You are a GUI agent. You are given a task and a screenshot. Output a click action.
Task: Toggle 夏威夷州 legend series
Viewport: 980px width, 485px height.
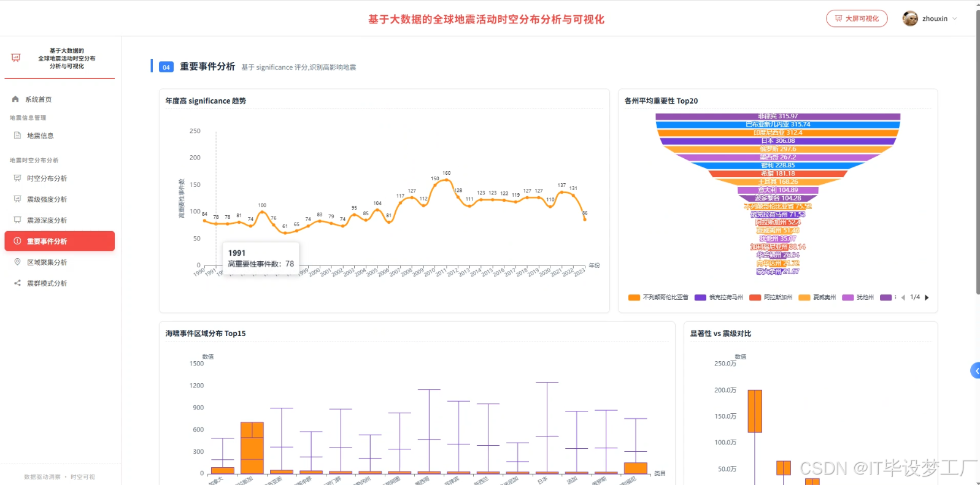[x=817, y=297]
